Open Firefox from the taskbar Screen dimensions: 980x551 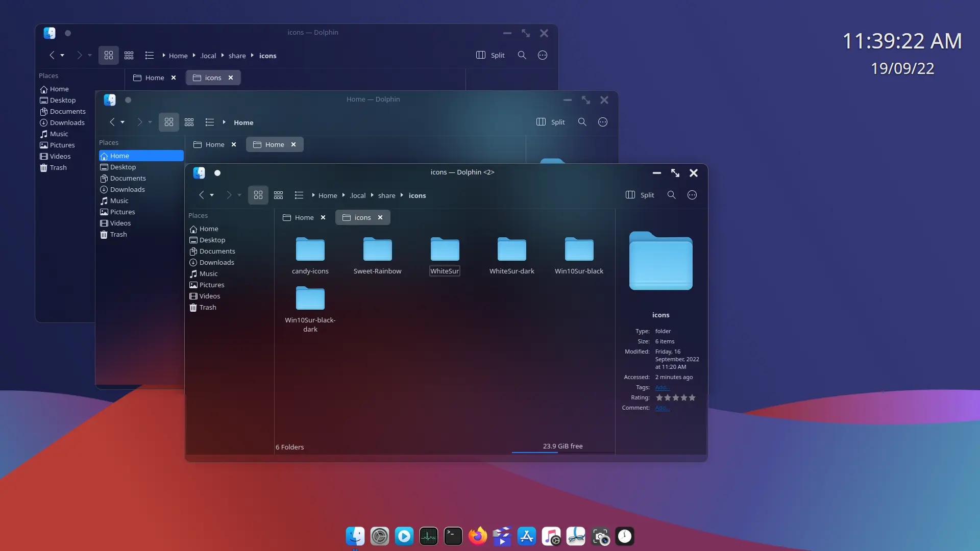point(478,536)
